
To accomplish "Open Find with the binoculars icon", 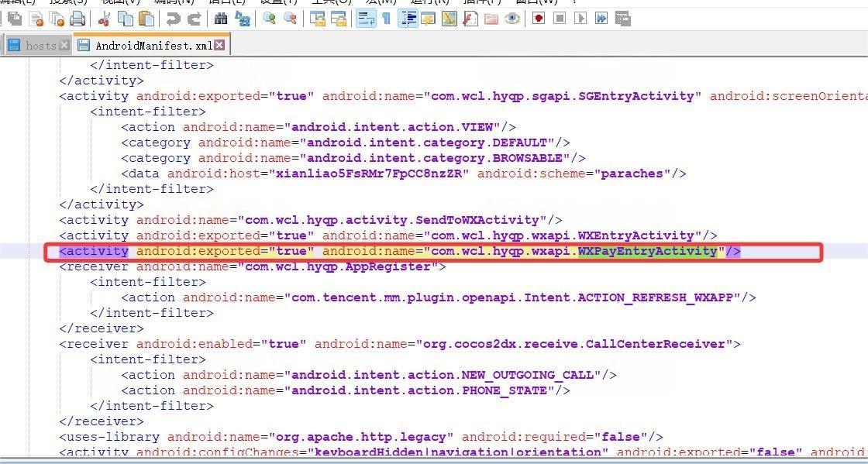I will click(221, 19).
